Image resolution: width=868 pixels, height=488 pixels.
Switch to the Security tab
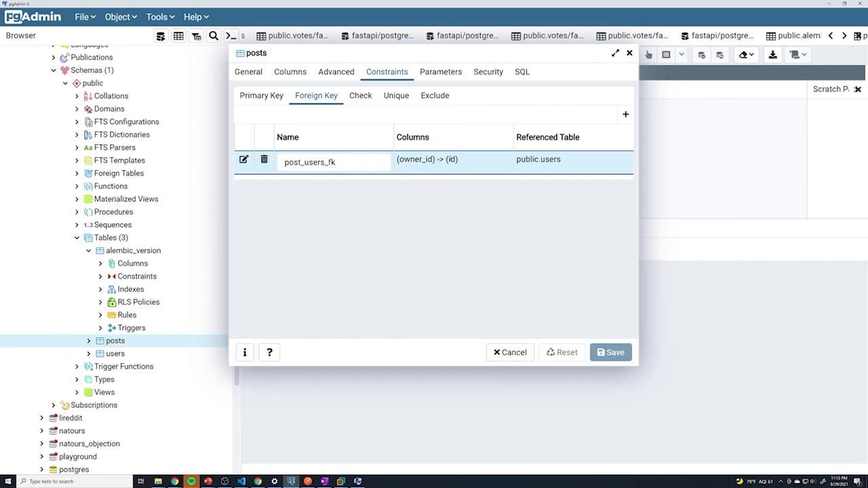488,72
